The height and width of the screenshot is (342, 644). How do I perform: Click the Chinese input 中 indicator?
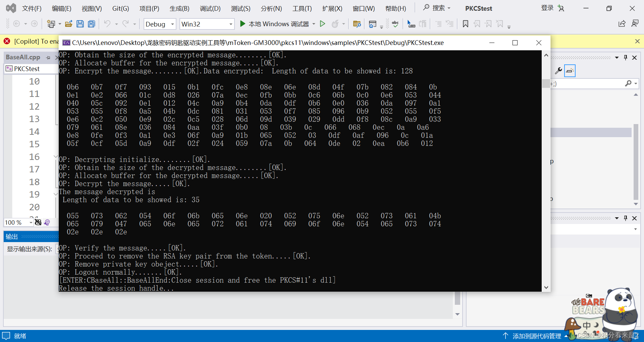click(587, 325)
